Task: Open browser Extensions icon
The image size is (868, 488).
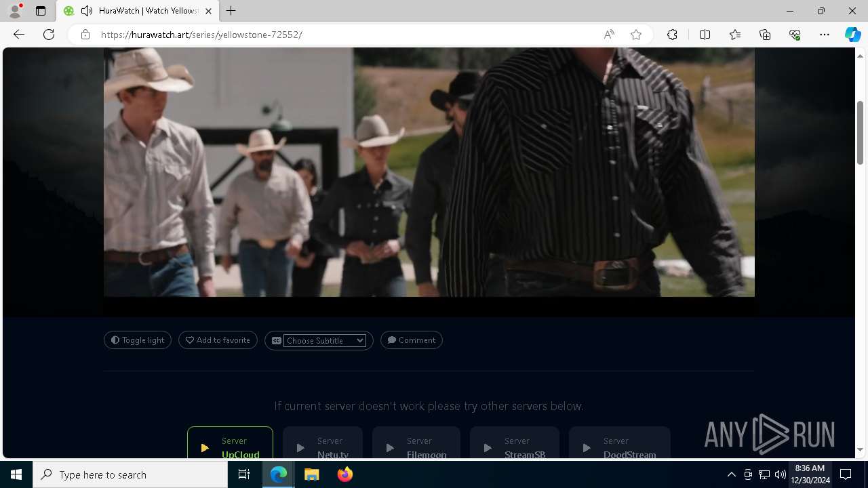Action: click(672, 35)
